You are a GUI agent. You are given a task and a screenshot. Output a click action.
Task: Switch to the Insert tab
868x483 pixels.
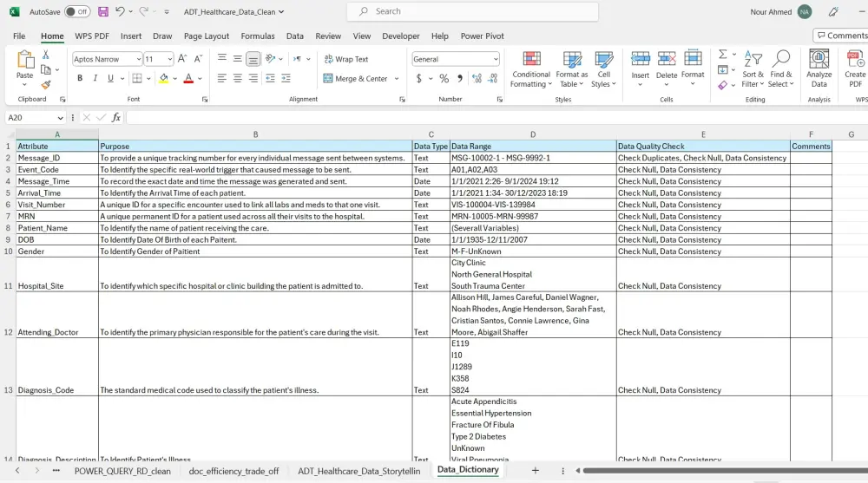pyautogui.click(x=131, y=36)
